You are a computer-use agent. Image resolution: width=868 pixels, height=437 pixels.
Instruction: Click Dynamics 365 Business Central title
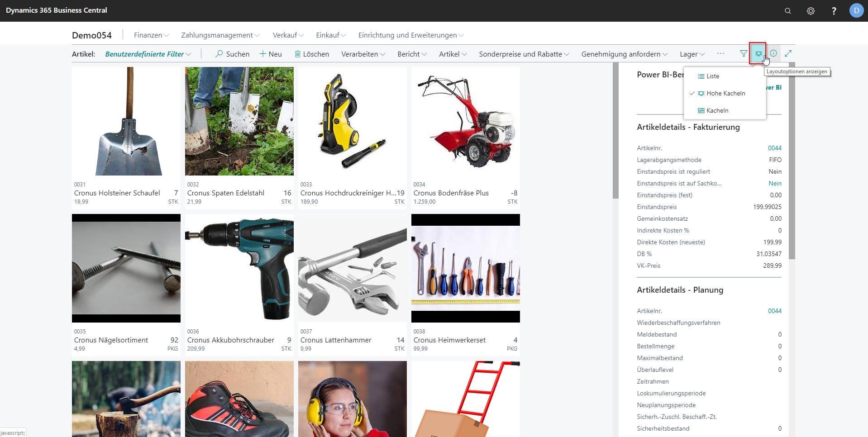pos(57,10)
